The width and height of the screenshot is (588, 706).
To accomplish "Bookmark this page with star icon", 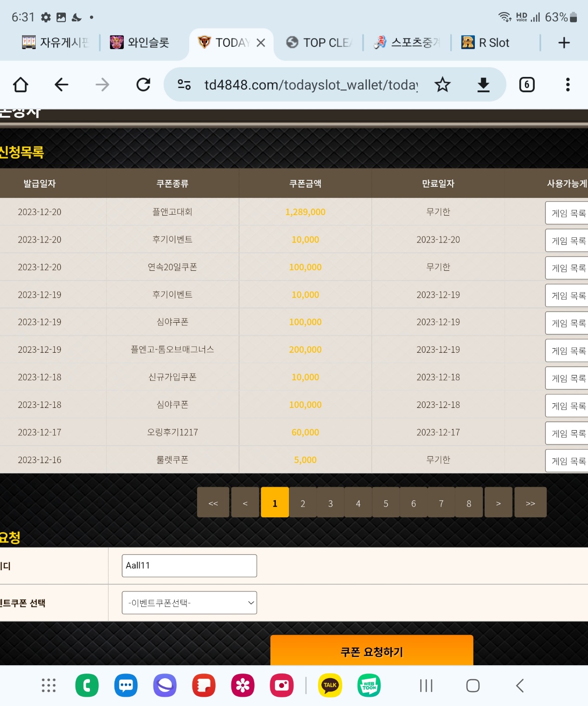I will pyautogui.click(x=442, y=85).
